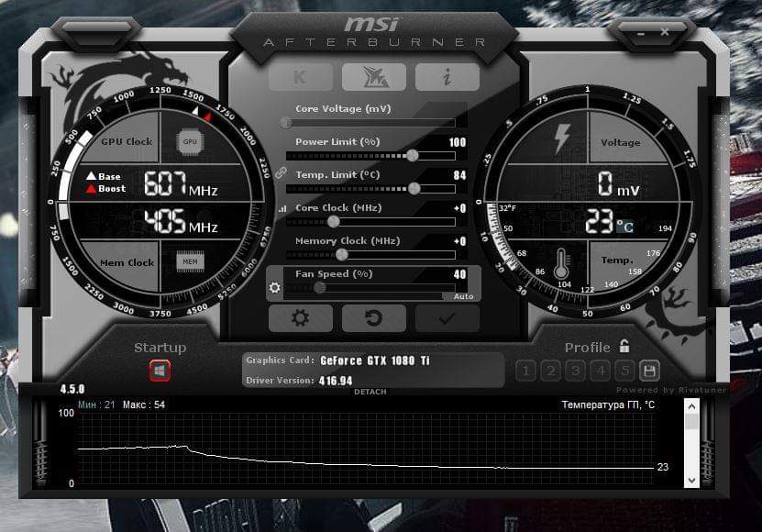Click the Temp. Limit value 84
762x532 pixels.
459,175
